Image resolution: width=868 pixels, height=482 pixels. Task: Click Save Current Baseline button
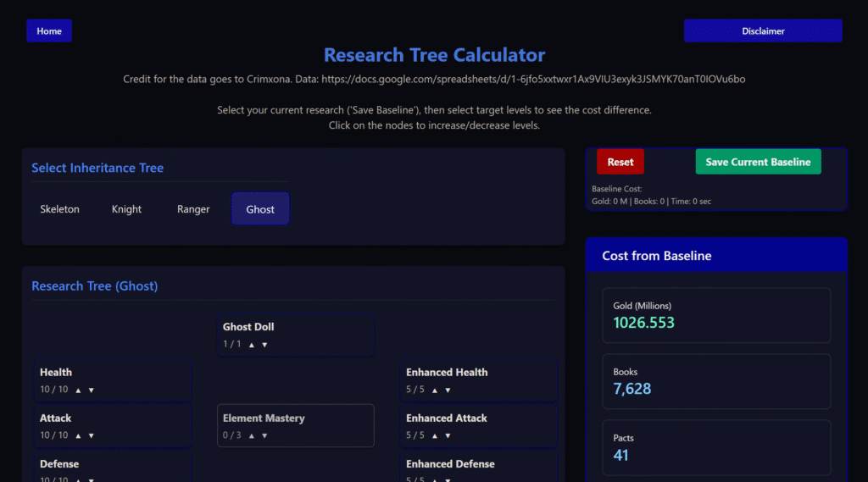[x=758, y=162]
